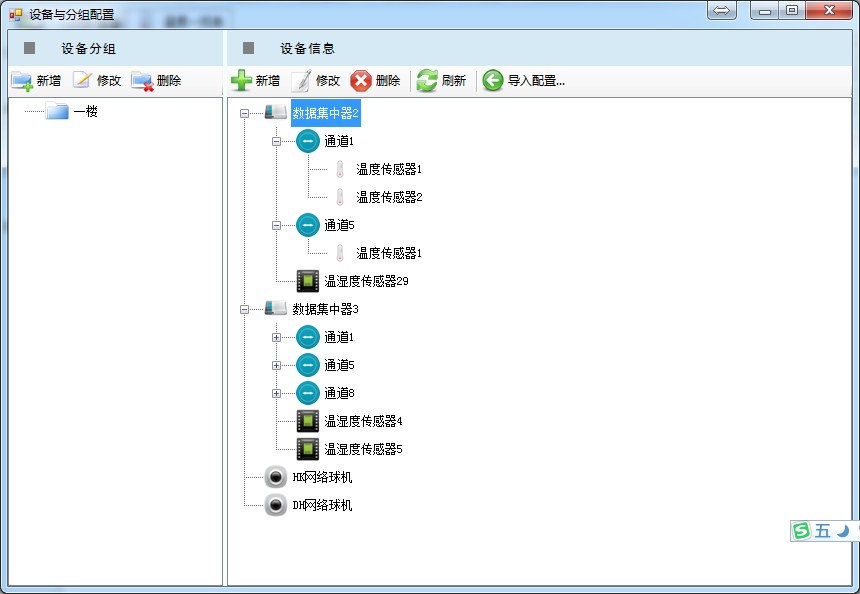Select the HK网络球机 label
The width and height of the screenshot is (860, 594).
coord(322,477)
